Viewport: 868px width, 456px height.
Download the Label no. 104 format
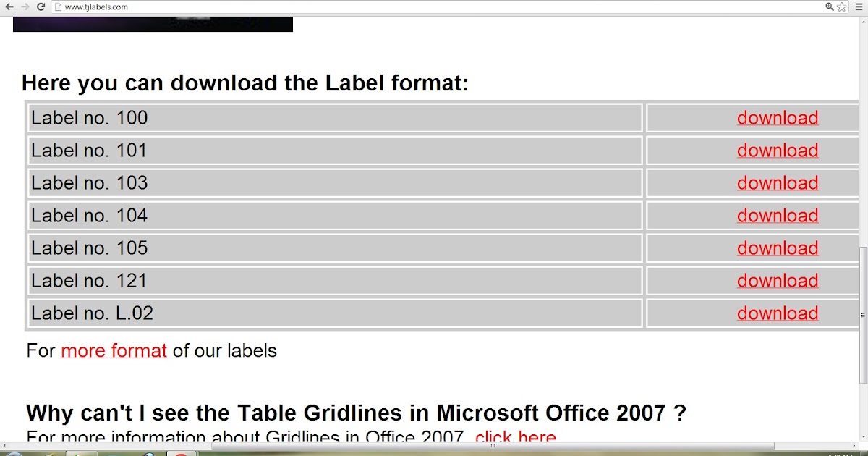coord(777,215)
